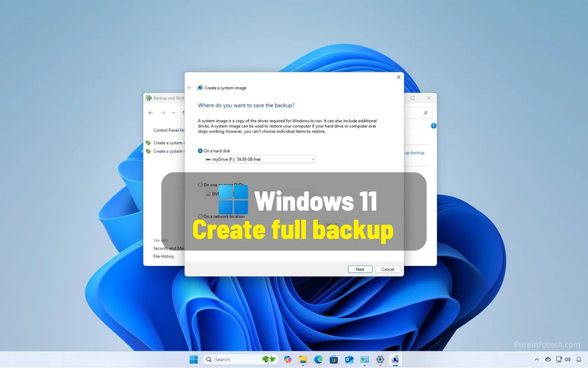The height and width of the screenshot is (368, 588).
Task: Open Settings gear in the taskbar
Action: [380, 359]
